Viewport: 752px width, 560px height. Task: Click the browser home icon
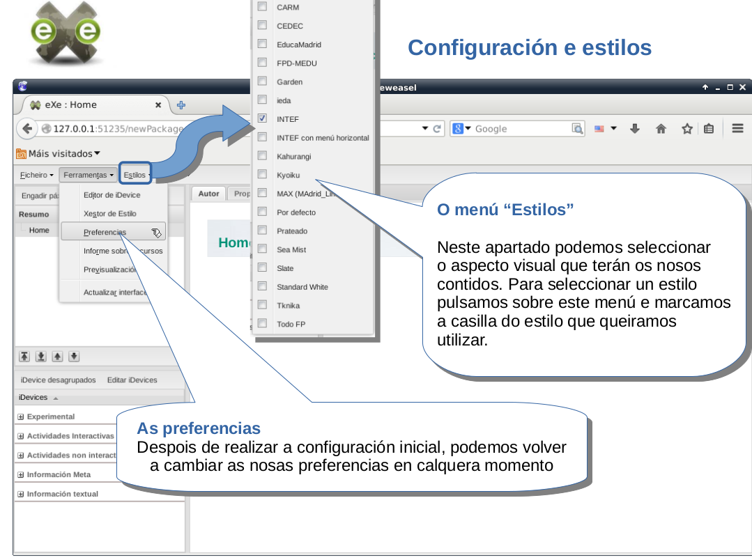[x=661, y=129]
